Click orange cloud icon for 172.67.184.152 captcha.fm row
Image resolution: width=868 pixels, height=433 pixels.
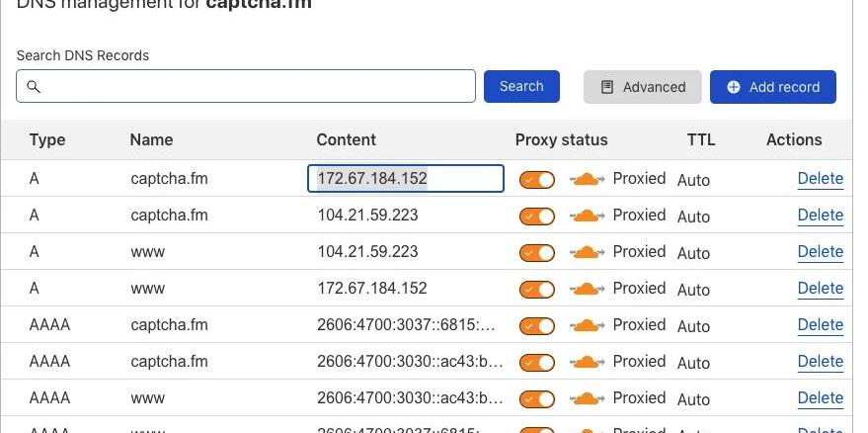point(587,179)
